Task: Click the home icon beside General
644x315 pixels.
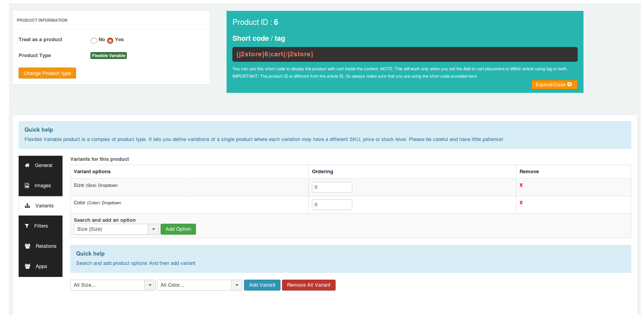Action: [x=27, y=165]
